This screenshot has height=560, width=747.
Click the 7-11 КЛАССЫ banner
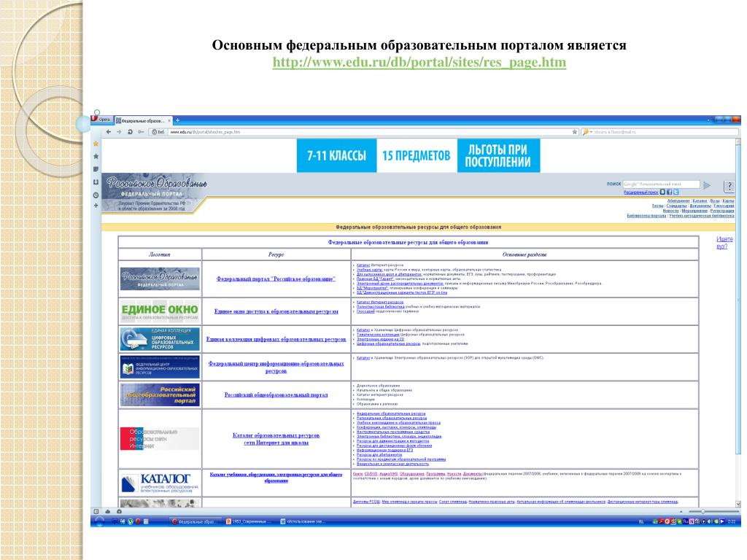tap(336, 156)
